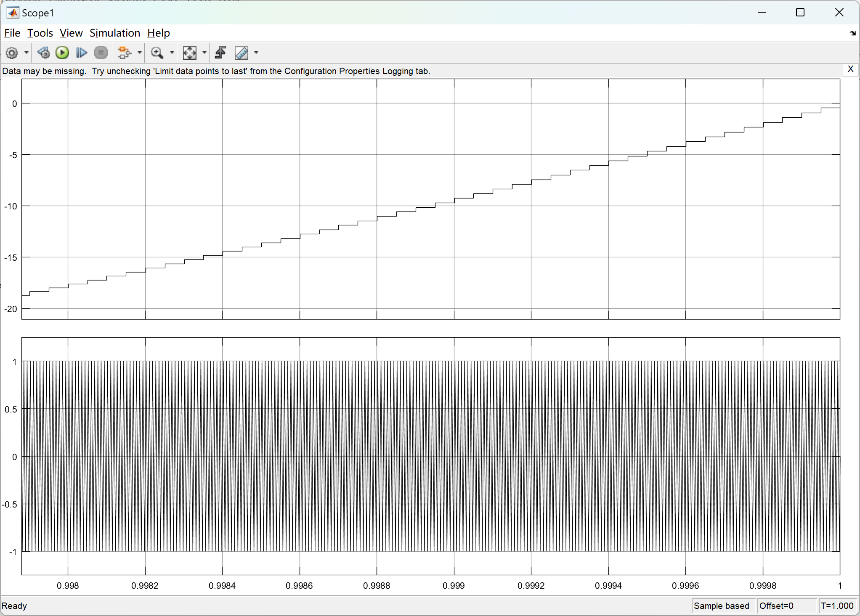
Task: Open the View menu
Action: 71,33
